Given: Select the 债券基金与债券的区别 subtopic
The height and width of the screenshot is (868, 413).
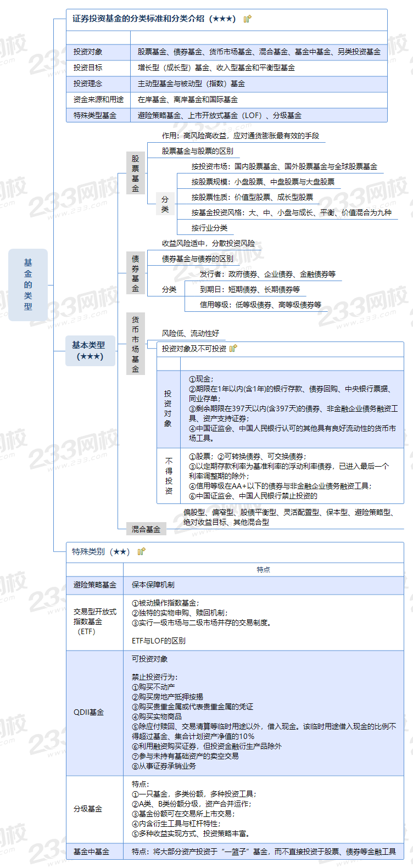Looking at the screenshot, I should pyautogui.click(x=197, y=259).
